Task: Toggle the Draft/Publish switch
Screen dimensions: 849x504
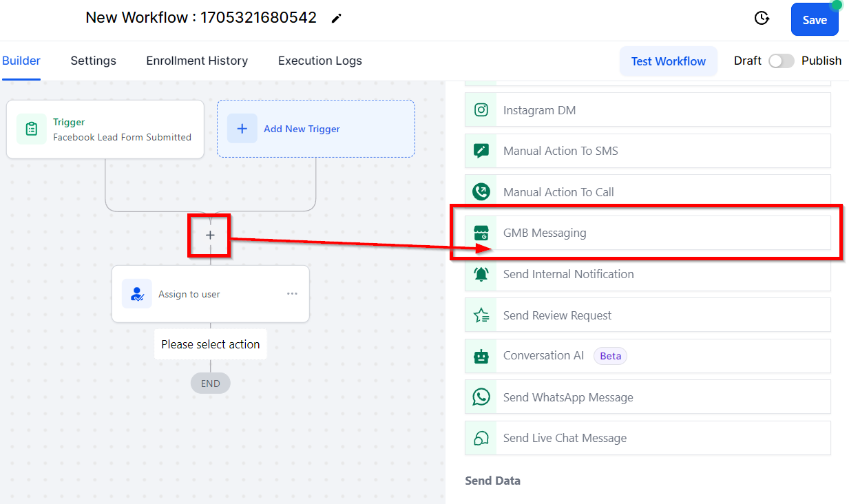Action: click(x=782, y=61)
